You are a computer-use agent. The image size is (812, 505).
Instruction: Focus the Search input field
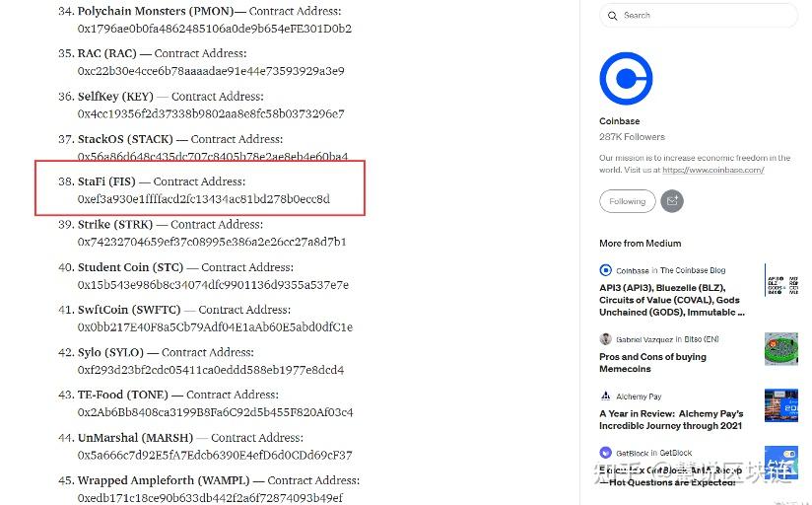(x=699, y=16)
